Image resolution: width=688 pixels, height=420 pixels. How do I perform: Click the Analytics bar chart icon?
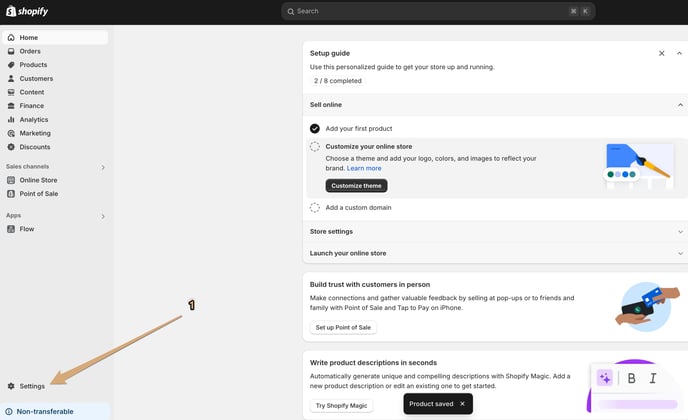click(x=11, y=119)
